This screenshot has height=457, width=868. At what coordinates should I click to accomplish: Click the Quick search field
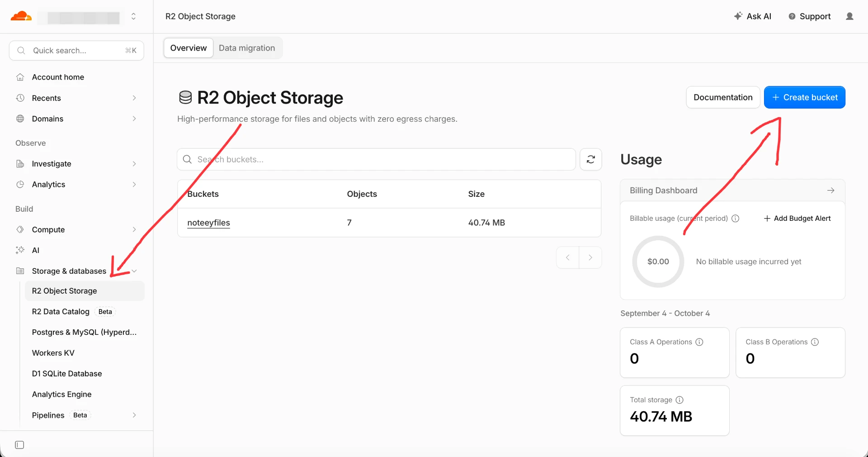[76, 51]
